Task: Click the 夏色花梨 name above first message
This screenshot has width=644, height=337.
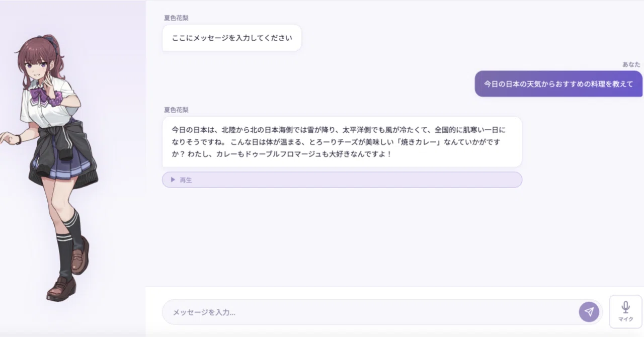Action: click(x=176, y=18)
